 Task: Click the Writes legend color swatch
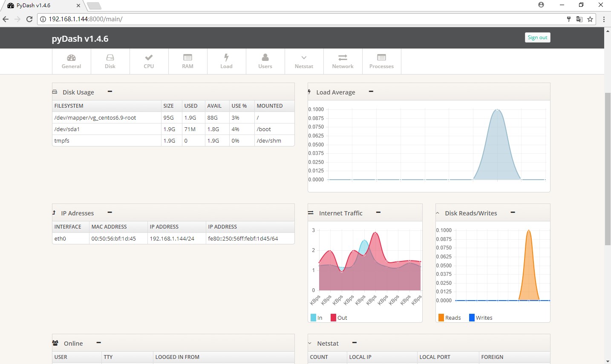click(472, 318)
